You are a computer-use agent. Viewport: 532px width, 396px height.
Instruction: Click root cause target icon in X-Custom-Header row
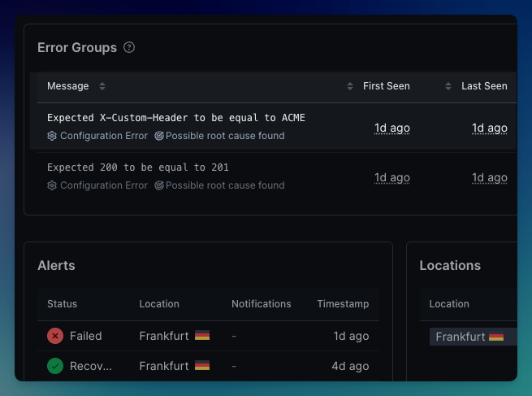(159, 136)
